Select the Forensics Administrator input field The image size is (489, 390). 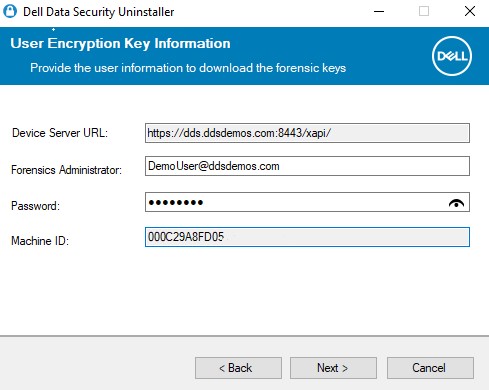[x=307, y=166]
